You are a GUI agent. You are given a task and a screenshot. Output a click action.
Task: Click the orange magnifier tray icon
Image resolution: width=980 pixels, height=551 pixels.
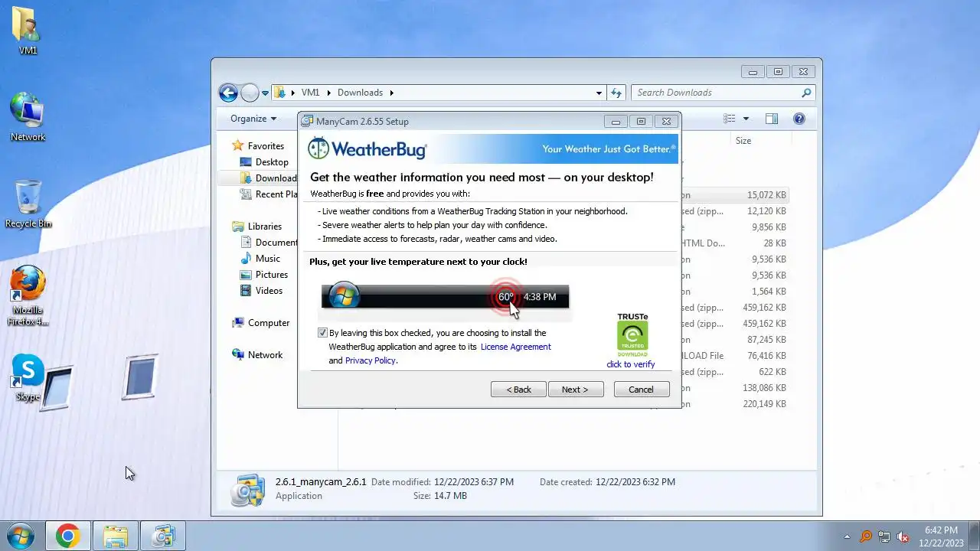(866, 536)
